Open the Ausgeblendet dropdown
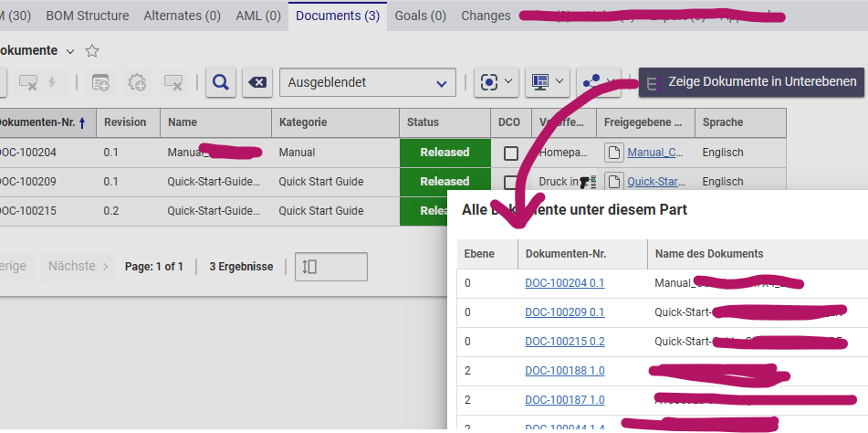This screenshot has width=868, height=433. [367, 82]
